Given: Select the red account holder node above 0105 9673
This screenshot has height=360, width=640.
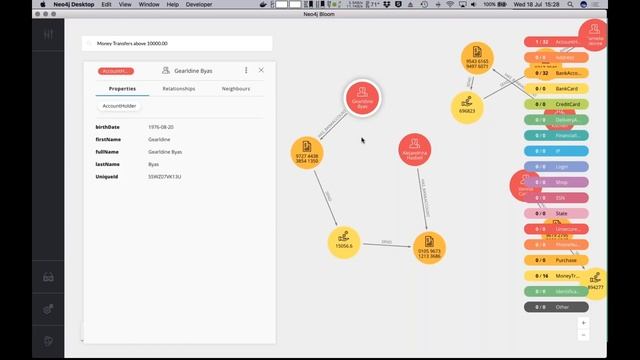Looking at the screenshot, I should [415, 150].
